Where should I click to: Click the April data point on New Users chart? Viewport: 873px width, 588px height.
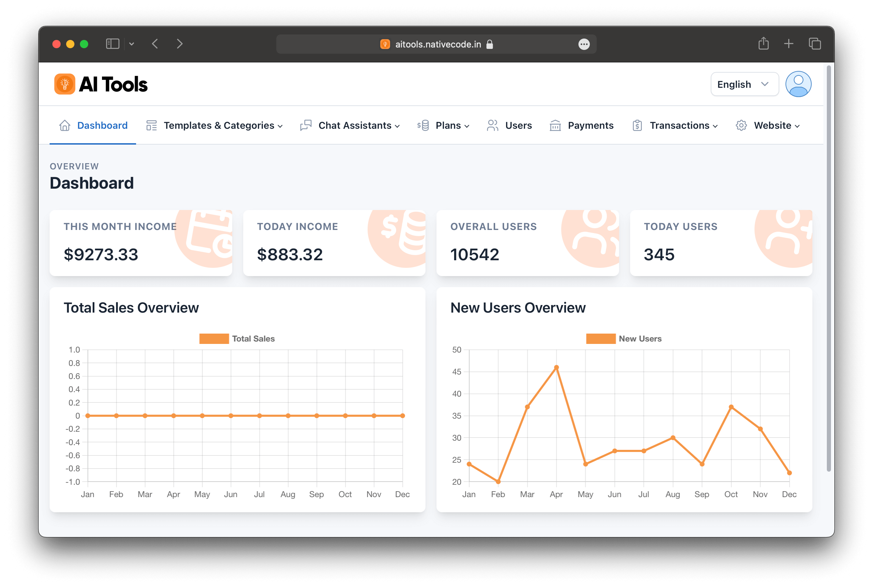tap(556, 368)
